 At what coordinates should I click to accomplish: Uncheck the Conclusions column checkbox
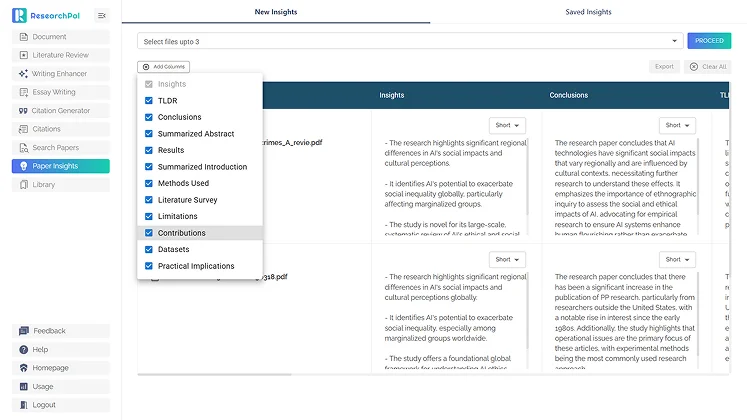pos(149,117)
